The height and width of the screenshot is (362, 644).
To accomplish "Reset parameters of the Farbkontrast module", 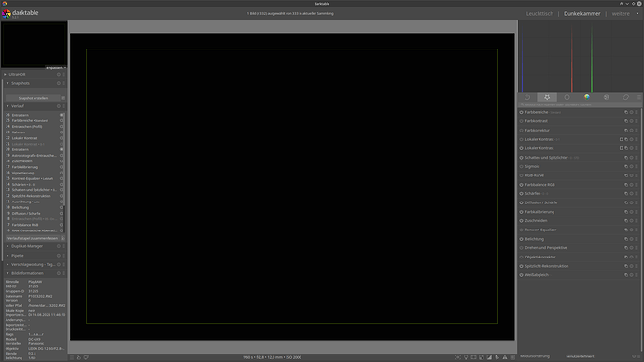I will click(x=632, y=121).
